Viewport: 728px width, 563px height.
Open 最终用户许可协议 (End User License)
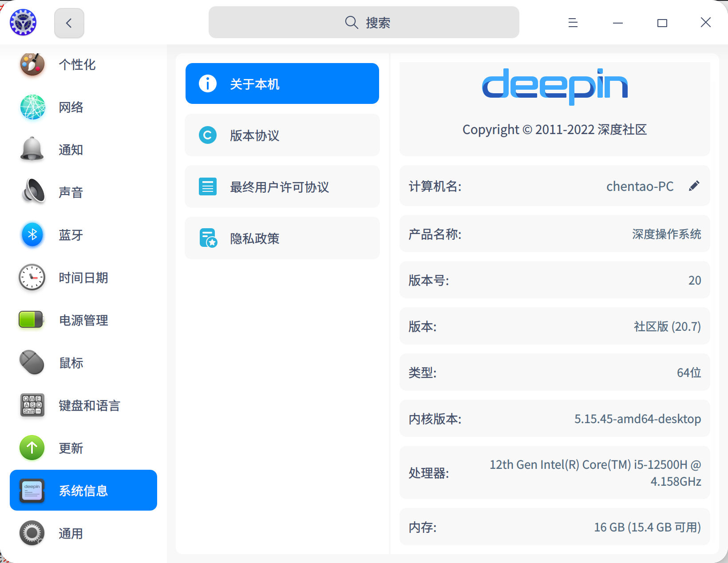pos(282,186)
